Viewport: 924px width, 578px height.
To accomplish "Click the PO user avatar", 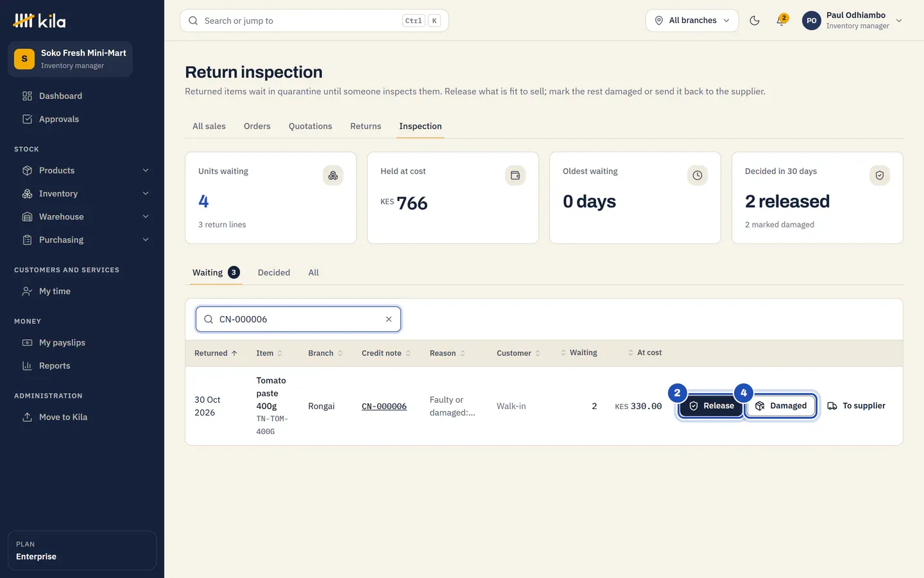I will (x=812, y=21).
